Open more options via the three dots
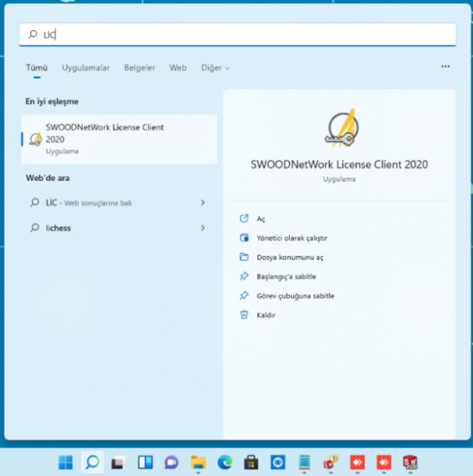Image resolution: width=473 pixels, height=476 pixels. coord(445,67)
